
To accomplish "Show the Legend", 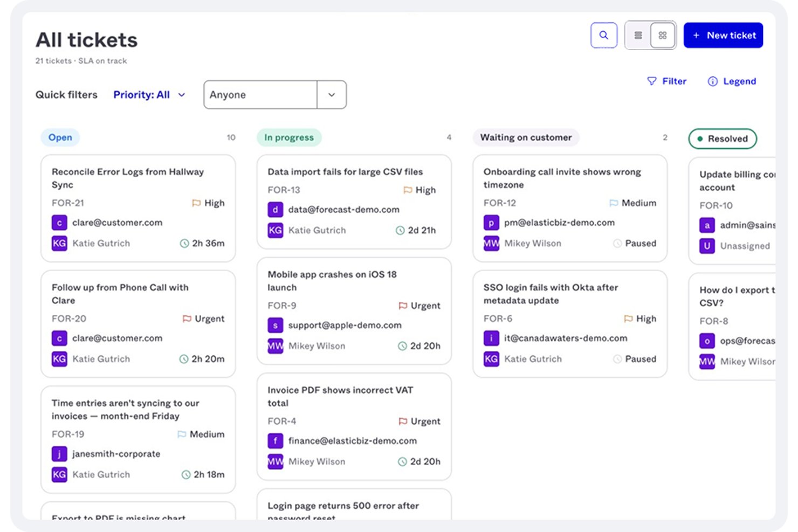I will click(x=732, y=81).
